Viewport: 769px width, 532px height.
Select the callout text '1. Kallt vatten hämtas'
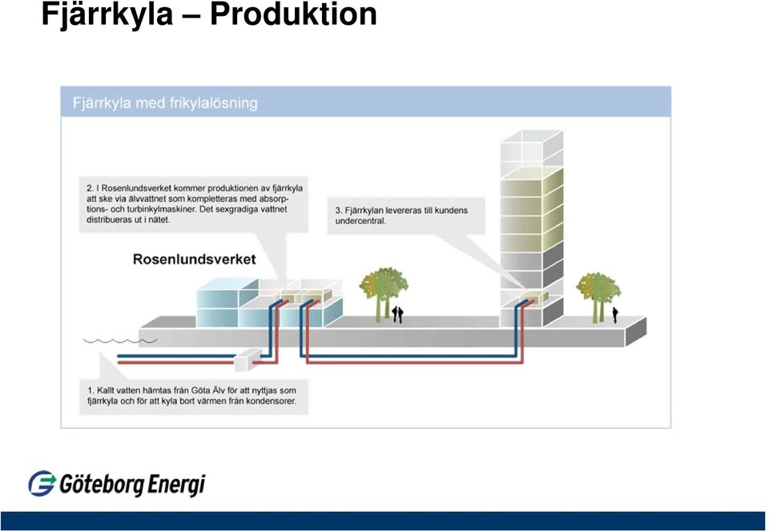coord(191,396)
